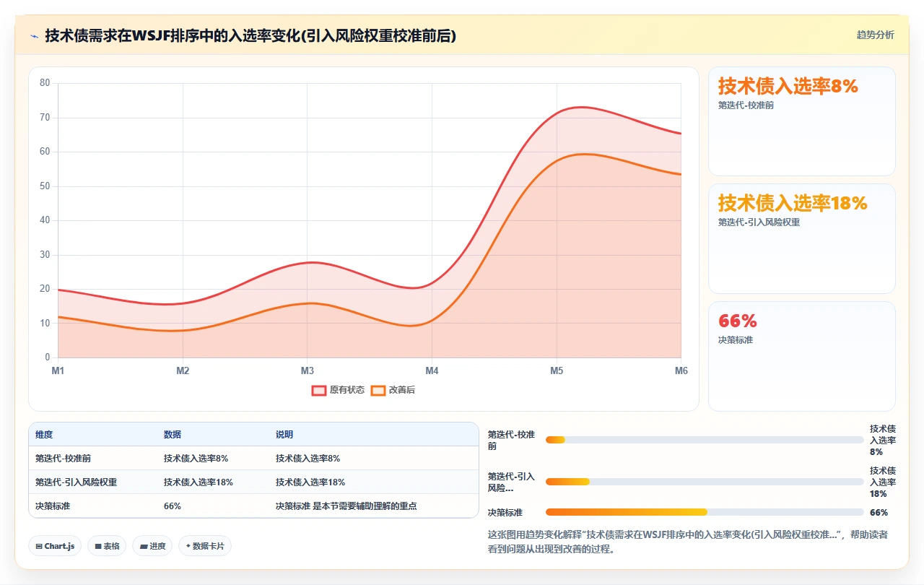Click the M6 x-axis label
This screenshot has width=924, height=585.
pos(681,370)
